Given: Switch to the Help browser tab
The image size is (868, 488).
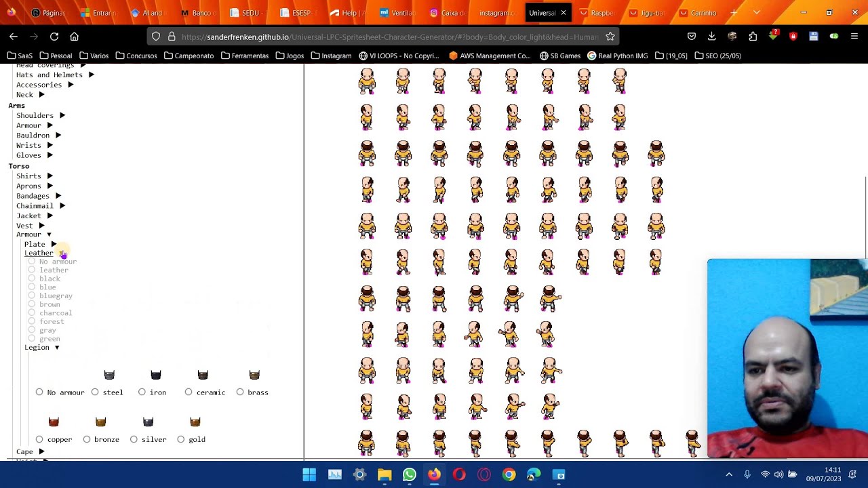Looking at the screenshot, I should click(349, 13).
